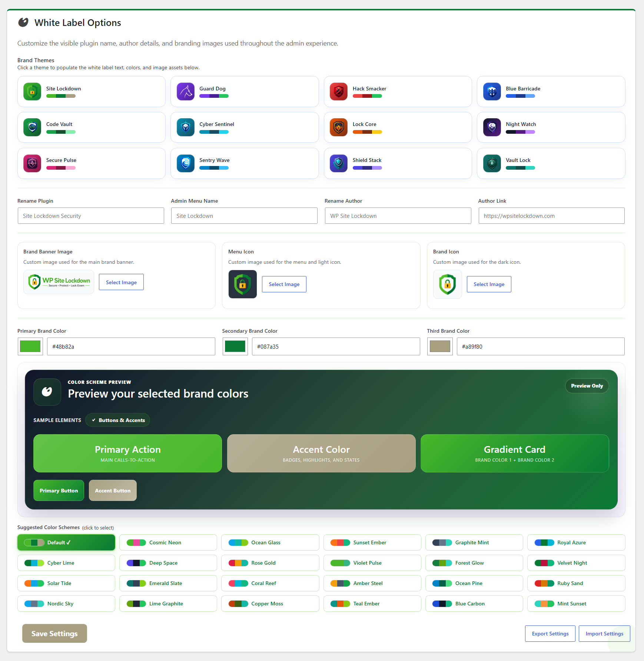644x661 pixels.
Task: Click the third color hex field #a89f80
Action: coord(541,346)
